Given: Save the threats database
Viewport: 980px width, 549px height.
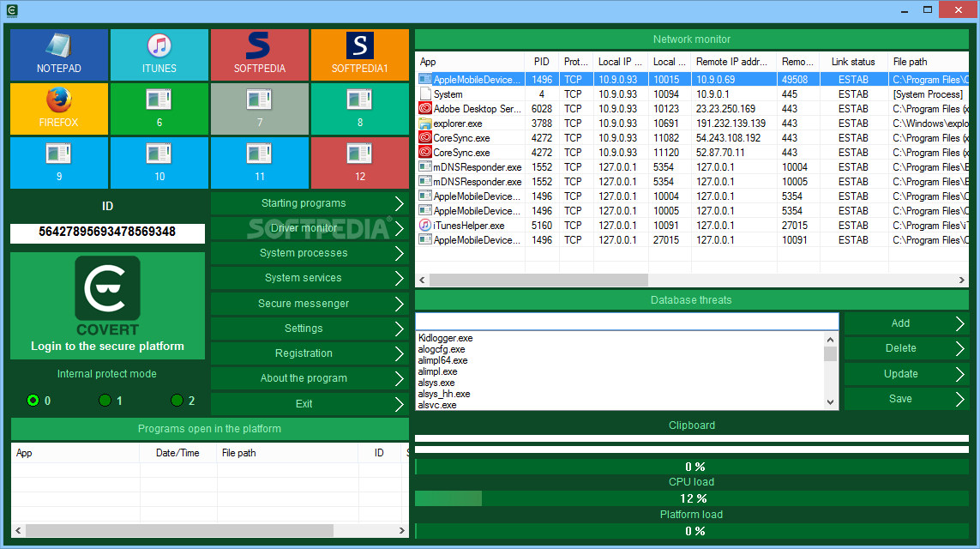Looking at the screenshot, I should (906, 399).
